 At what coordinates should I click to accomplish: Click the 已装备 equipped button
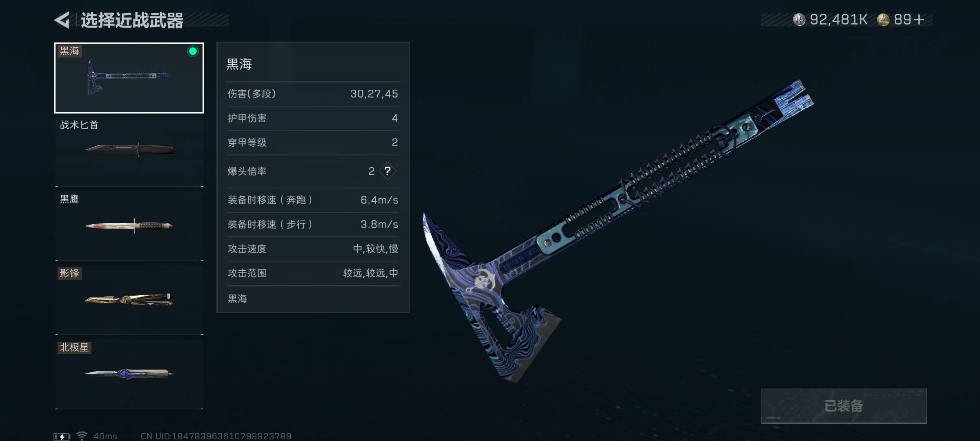844,406
